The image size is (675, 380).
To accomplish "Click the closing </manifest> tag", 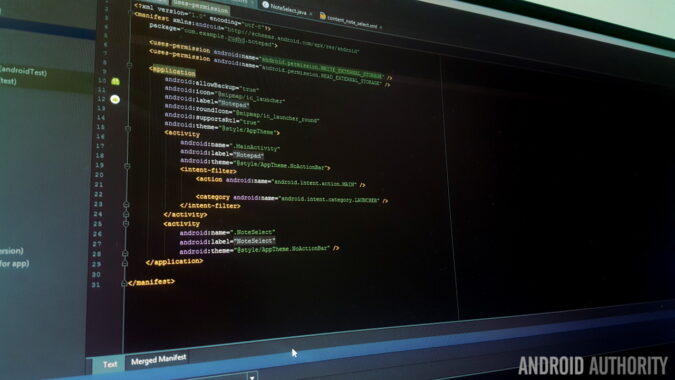I will tap(152, 282).
